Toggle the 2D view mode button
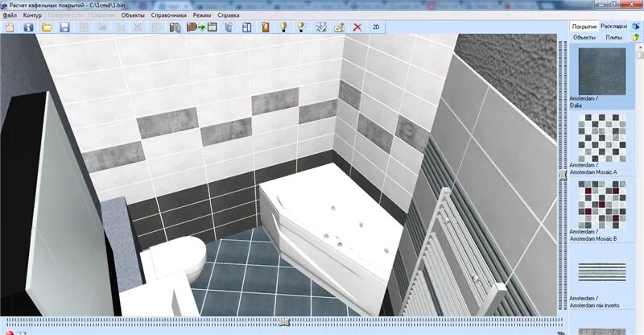 pyautogui.click(x=376, y=27)
